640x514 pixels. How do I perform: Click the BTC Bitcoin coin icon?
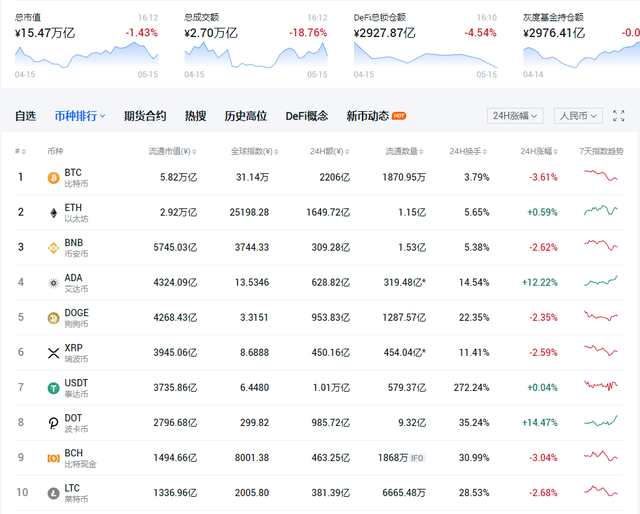(53, 178)
